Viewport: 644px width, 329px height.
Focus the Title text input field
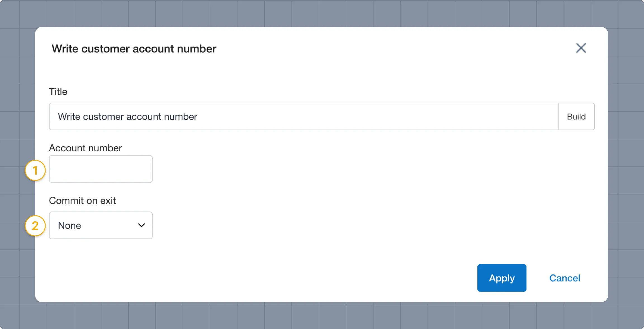(304, 116)
